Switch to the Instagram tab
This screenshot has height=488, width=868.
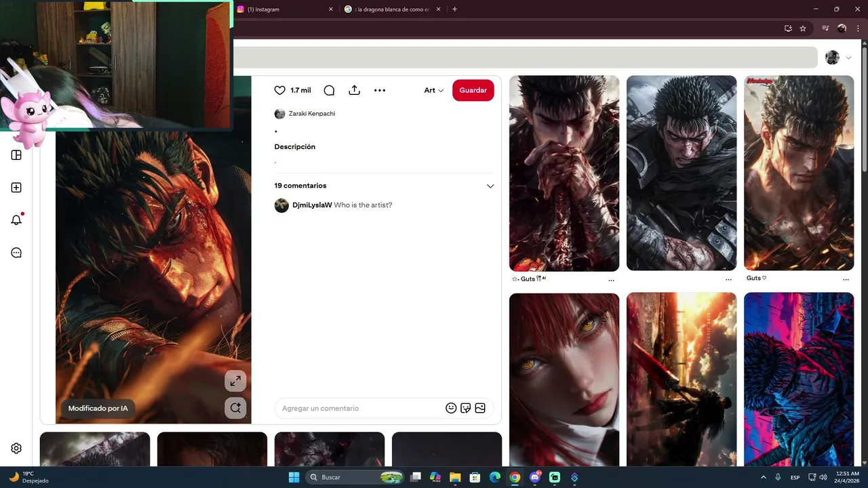[x=281, y=9]
